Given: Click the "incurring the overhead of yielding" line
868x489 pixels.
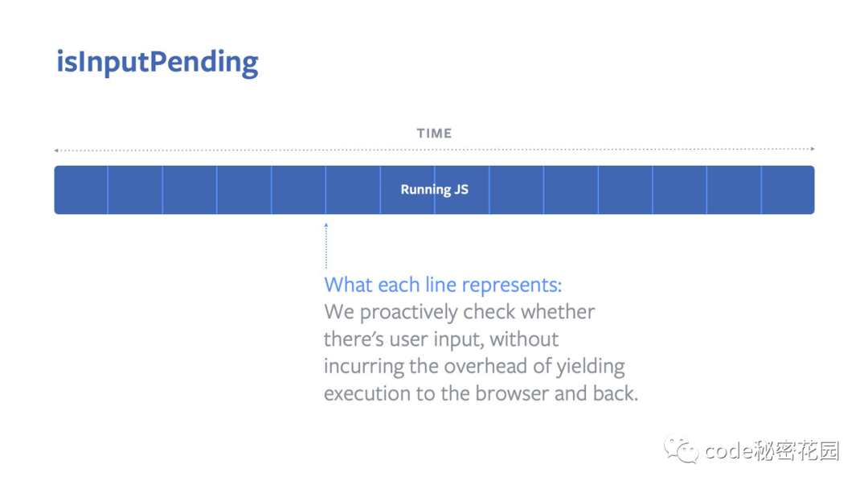Looking at the screenshot, I should (x=474, y=367).
